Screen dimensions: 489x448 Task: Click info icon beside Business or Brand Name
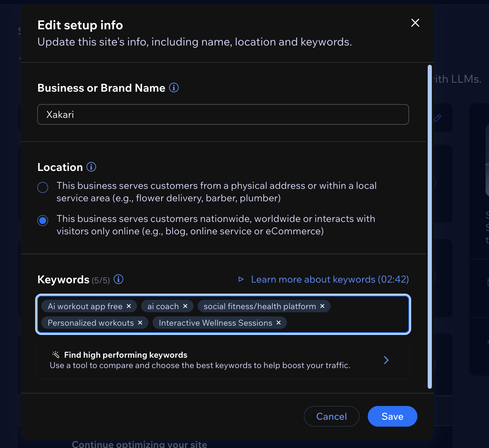tap(174, 88)
